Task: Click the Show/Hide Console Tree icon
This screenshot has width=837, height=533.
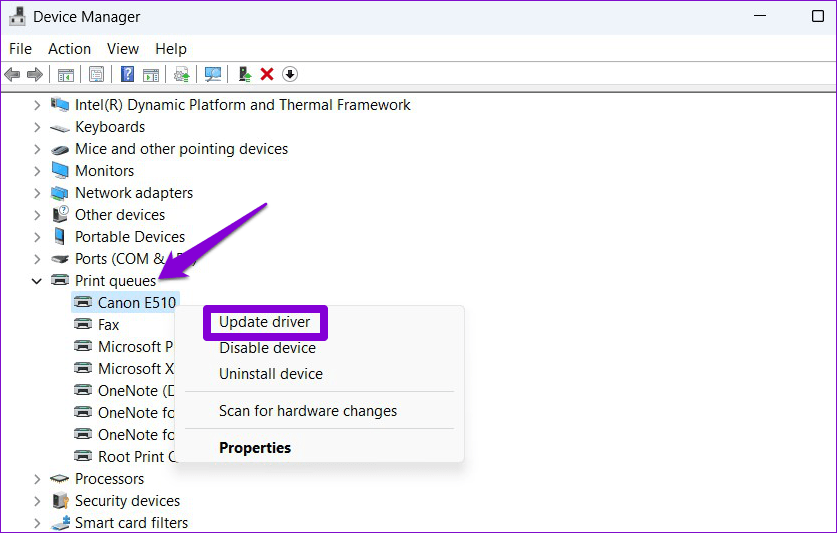Action: point(66,74)
